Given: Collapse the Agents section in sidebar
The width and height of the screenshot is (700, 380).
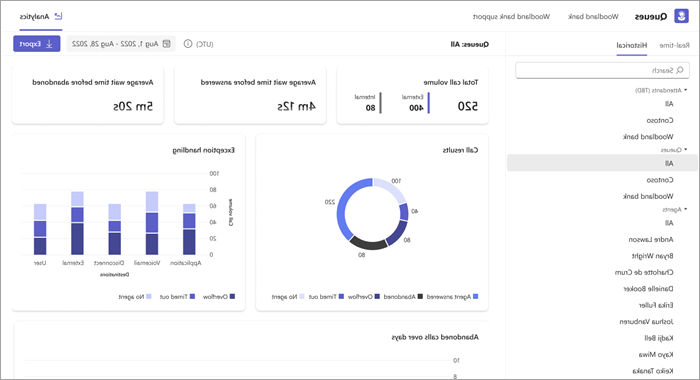Looking at the screenshot, I should [x=686, y=209].
